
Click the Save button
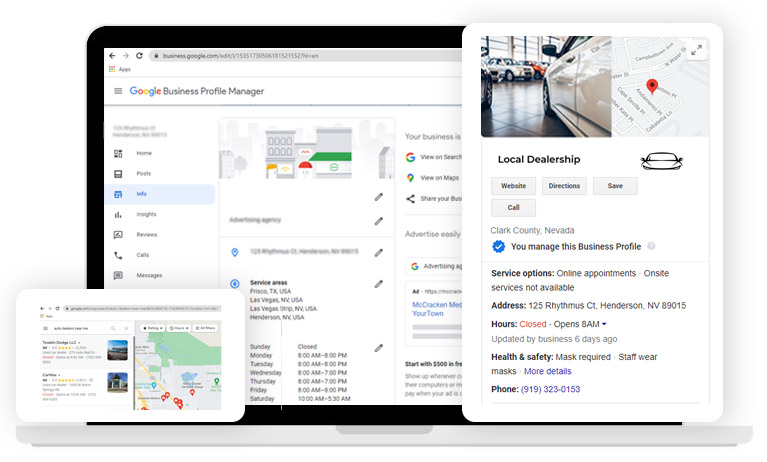coord(615,186)
